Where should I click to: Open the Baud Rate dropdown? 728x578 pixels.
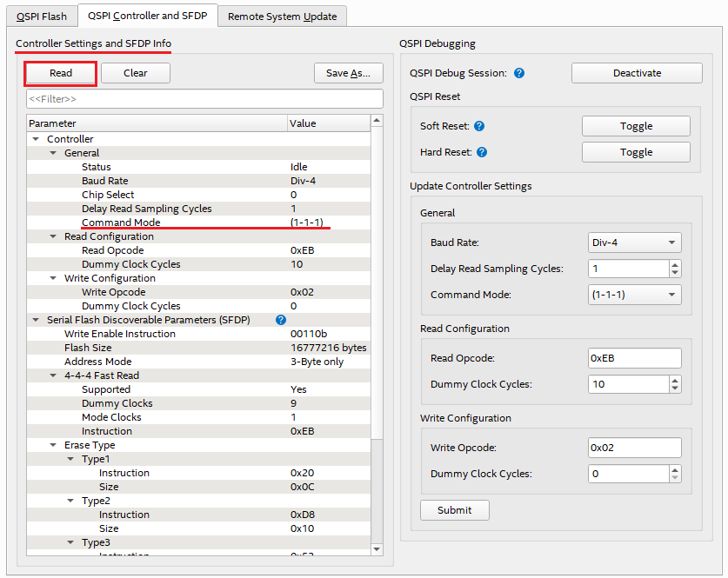[x=634, y=243]
